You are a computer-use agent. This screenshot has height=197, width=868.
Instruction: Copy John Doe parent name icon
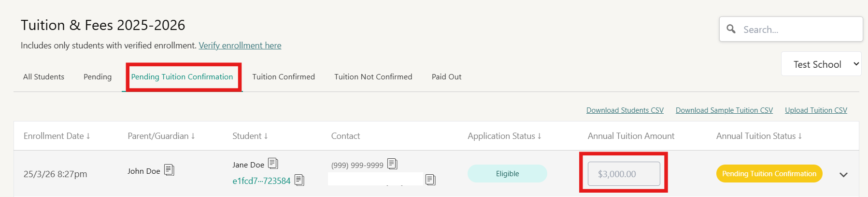coord(169,170)
